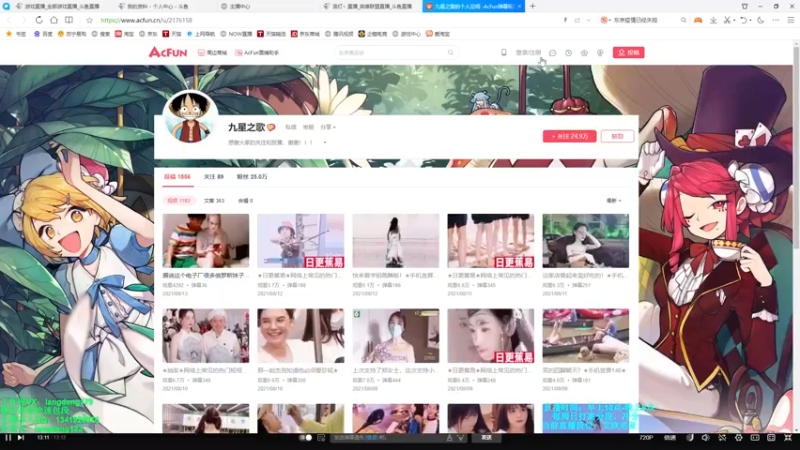The height and width of the screenshot is (450, 800).
Task: Switch to the 粉丝 25.0万 tab
Action: 252,177
